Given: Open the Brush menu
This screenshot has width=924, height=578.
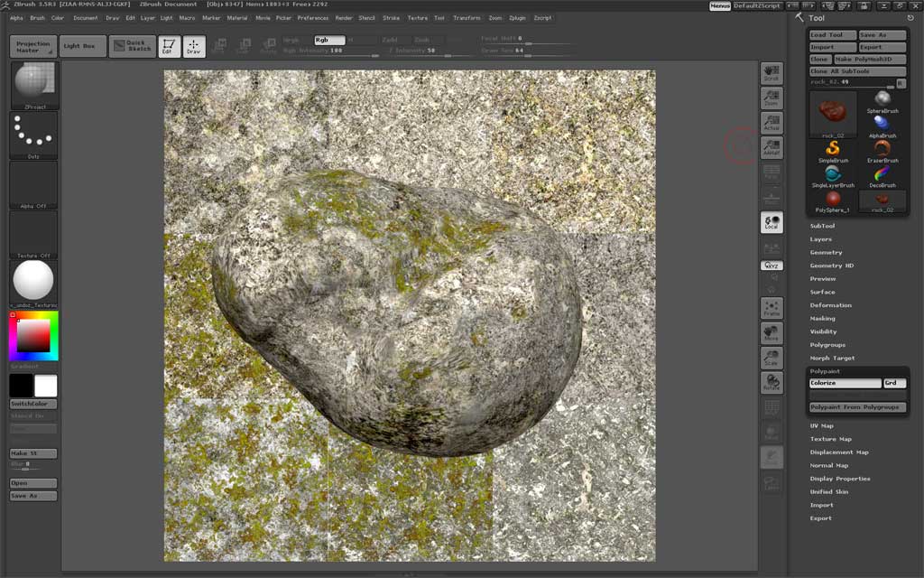Looking at the screenshot, I should pos(37,18).
